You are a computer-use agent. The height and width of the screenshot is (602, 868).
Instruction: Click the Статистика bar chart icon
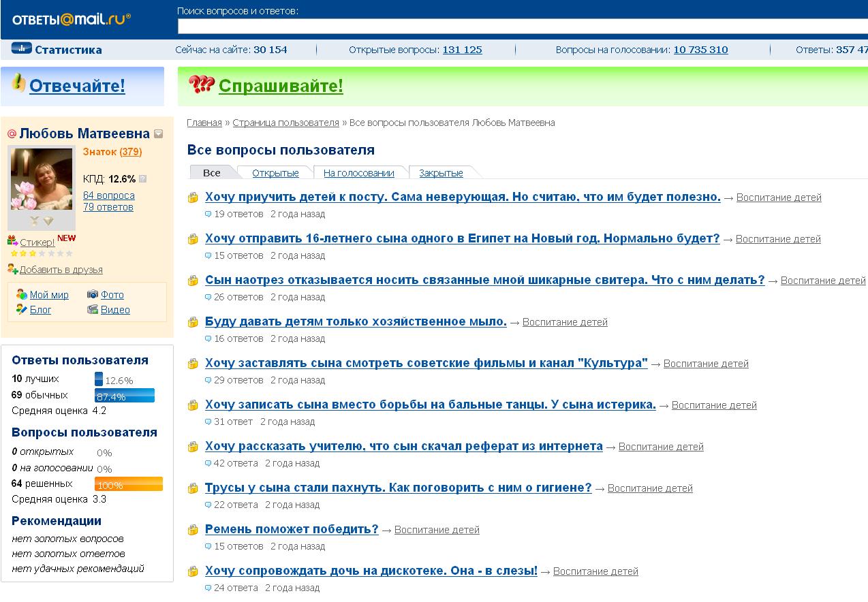[x=22, y=48]
